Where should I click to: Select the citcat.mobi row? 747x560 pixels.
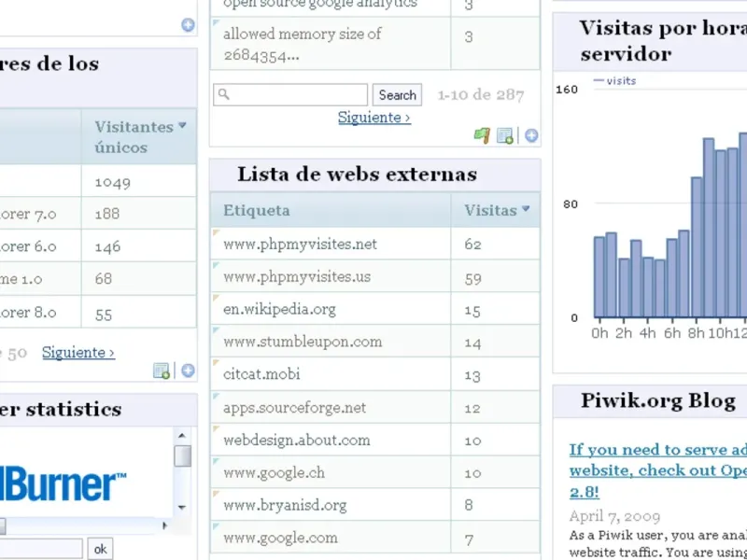pyautogui.click(x=375, y=374)
